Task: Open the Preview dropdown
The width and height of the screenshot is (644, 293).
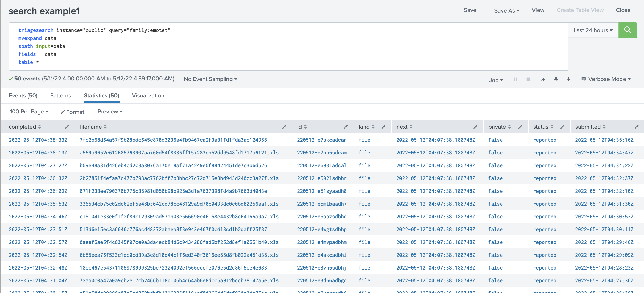Action: pos(110,112)
